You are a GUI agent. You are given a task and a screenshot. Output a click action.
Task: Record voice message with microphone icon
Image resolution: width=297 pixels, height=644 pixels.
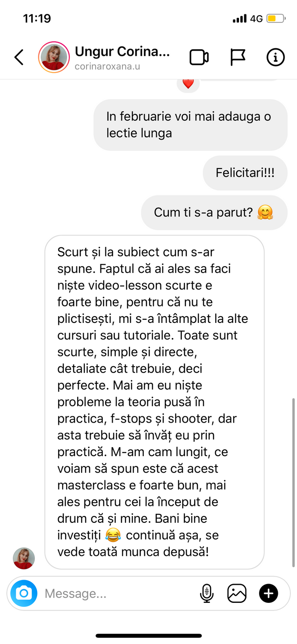click(206, 593)
